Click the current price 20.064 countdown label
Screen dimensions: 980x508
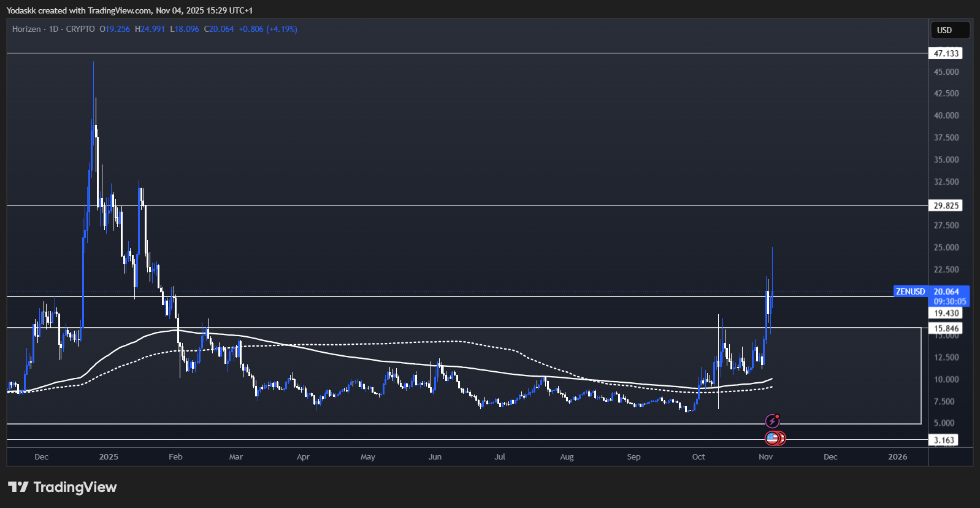[x=949, y=296]
